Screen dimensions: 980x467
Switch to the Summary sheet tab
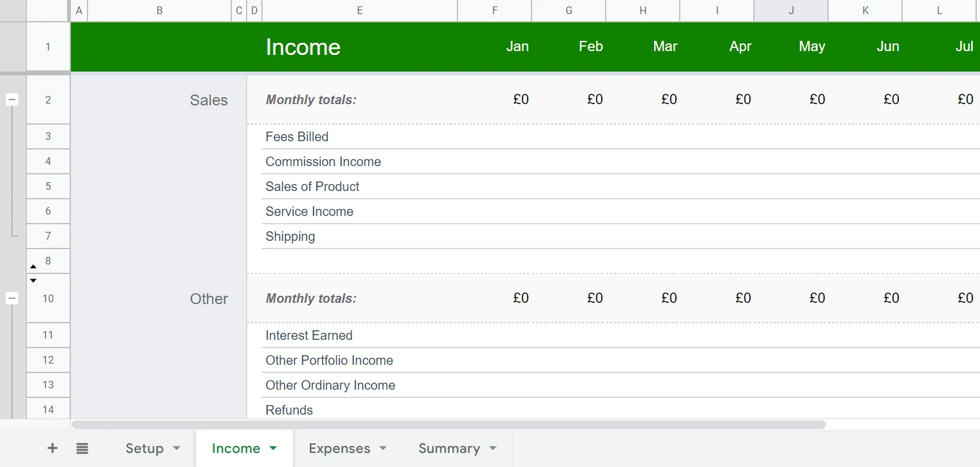pos(449,448)
